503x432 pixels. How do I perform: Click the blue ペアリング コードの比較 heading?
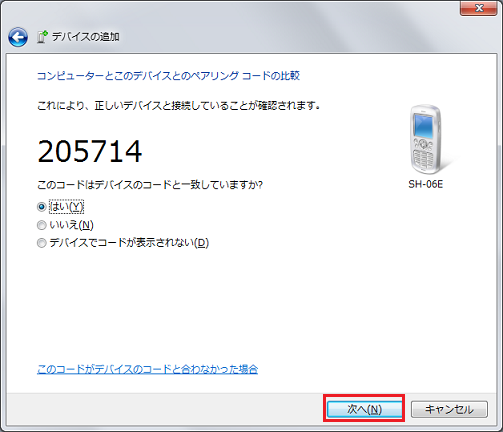pyautogui.click(x=168, y=76)
